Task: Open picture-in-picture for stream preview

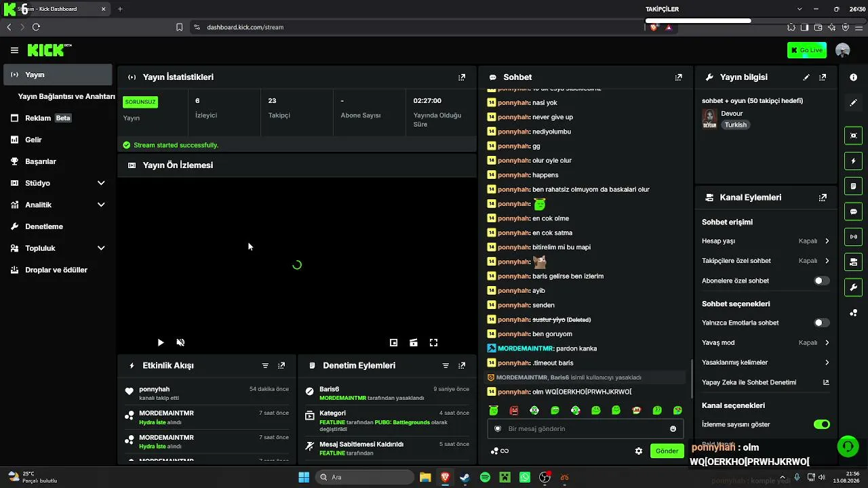Action: pyautogui.click(x=393, y=343)
